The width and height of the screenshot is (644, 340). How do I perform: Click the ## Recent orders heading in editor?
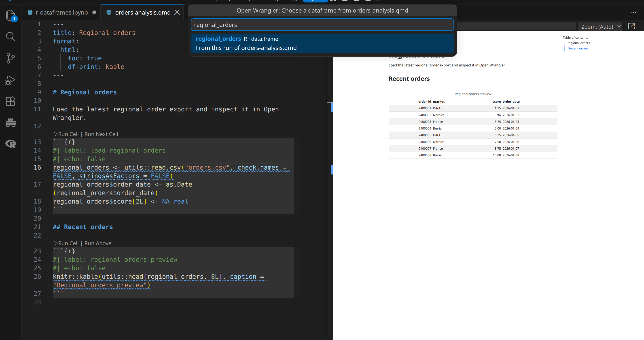(83, 227)
